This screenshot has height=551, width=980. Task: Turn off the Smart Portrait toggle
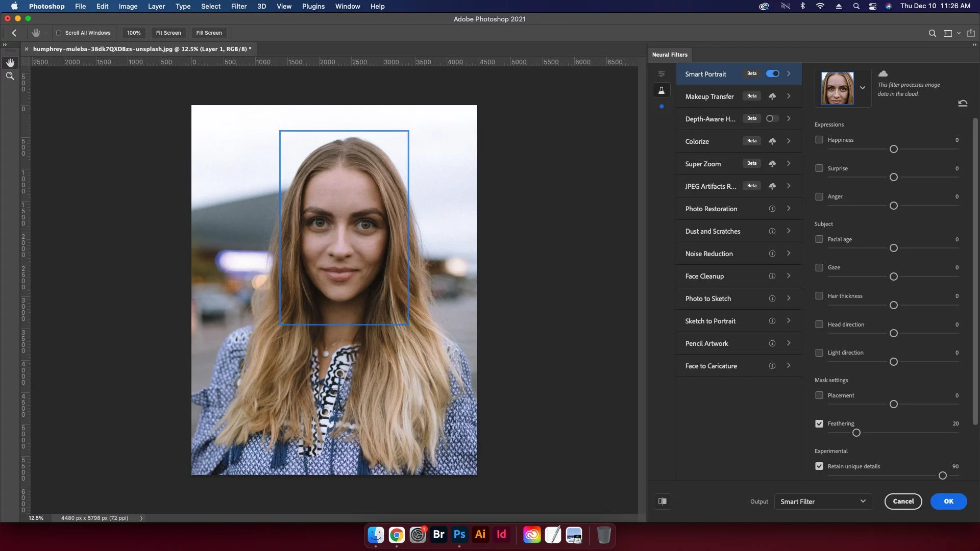click(773, 73)
